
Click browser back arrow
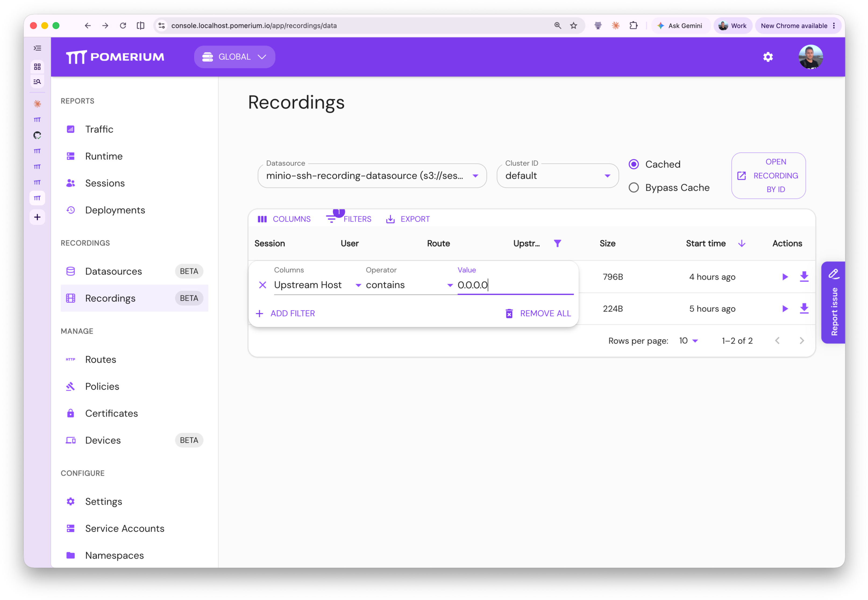(x=88, y=26)
